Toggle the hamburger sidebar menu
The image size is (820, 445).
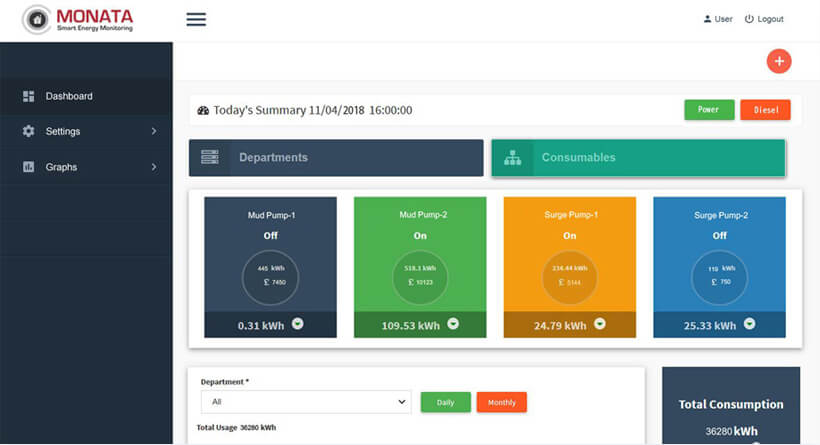(x=196, y=19)
